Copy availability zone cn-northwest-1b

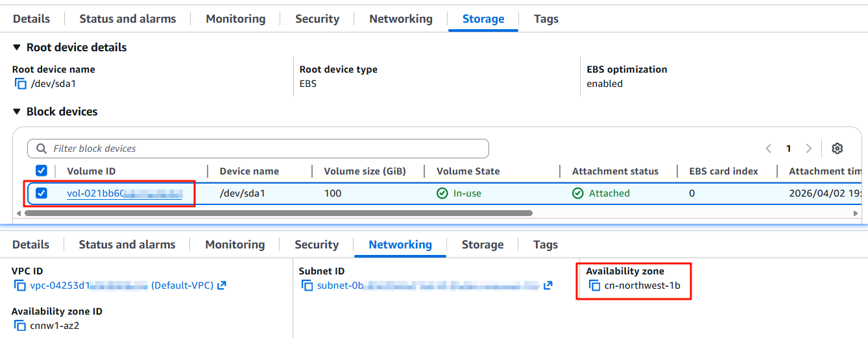tap(594, 285)
